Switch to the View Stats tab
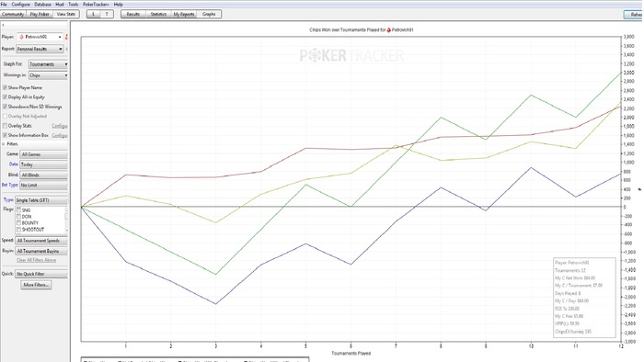 pyautogui.click(x=65, y=14)
